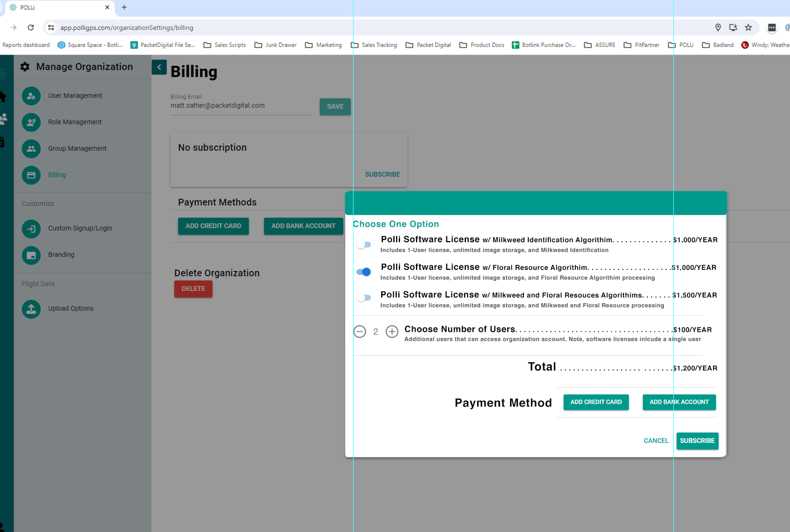Click Add Credit Card in dialog
This screenshot has width=790, height=532.
pyautogui.click(x=596, y=402)
